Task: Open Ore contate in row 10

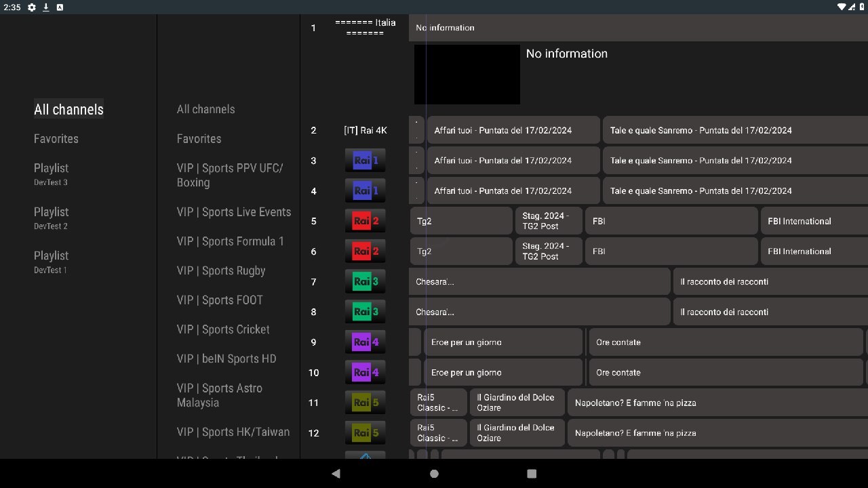Action: (726, 373)
